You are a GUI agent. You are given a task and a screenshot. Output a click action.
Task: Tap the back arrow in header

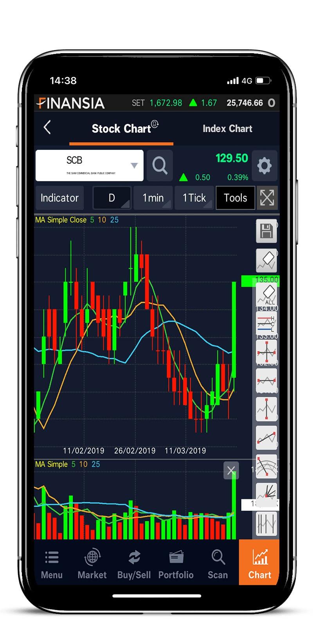click(47, 127)
